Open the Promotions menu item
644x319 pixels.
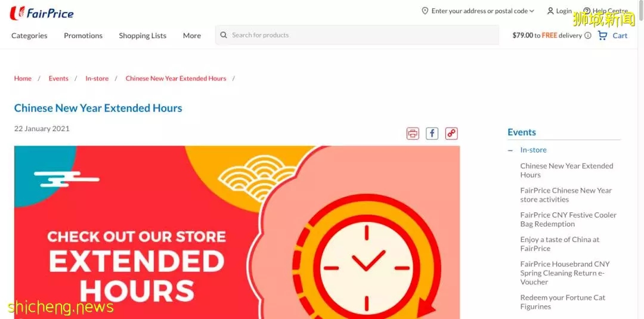(83, 36)
